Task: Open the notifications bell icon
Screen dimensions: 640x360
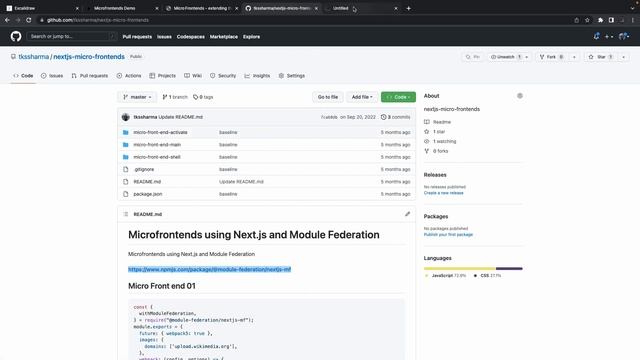Action: (x=596, y=36)
